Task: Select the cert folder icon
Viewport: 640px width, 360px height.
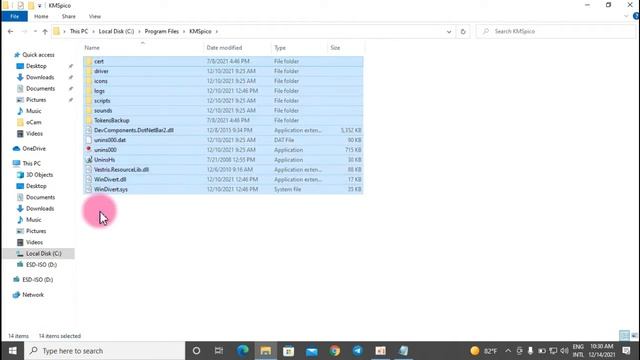Action: [x=89, y=61]
